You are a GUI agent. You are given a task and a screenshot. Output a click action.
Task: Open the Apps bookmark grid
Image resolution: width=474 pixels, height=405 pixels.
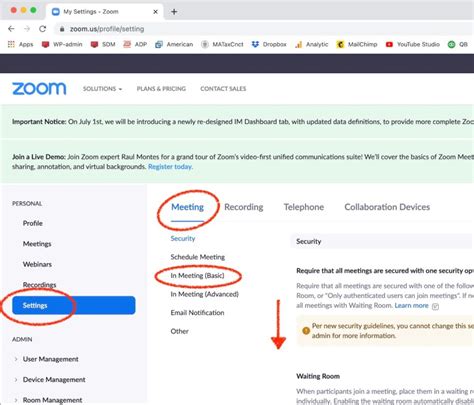tap(20, 44)
